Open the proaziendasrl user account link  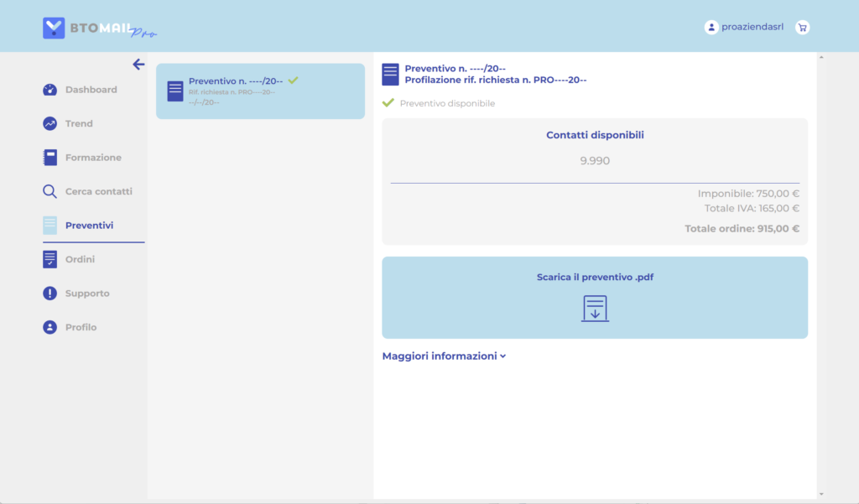[x=752, y=27]
